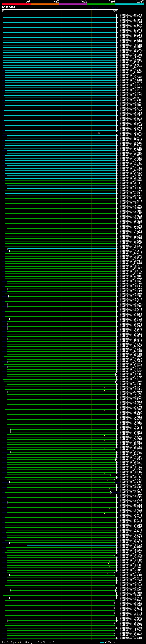This screenshot has width=146, height=644.
Task: Select the UniRef100_B8KCL9 label
Action: (x=131, y=286)
